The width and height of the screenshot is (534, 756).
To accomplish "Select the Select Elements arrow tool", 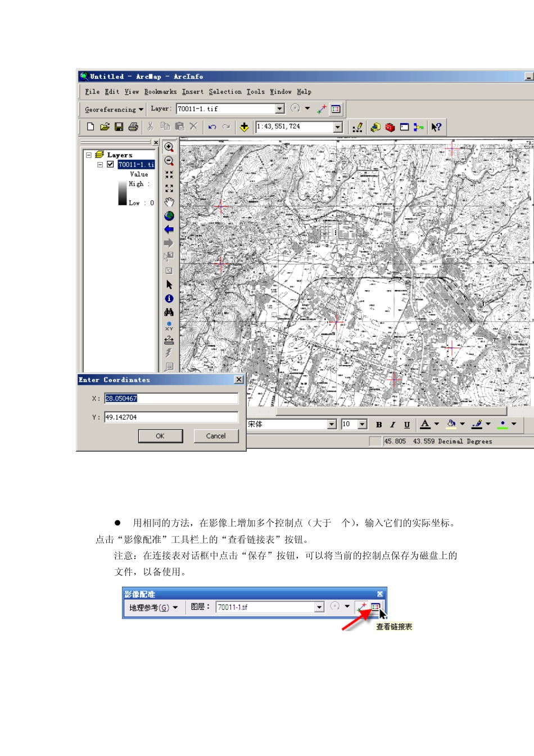I will (169, 285).
